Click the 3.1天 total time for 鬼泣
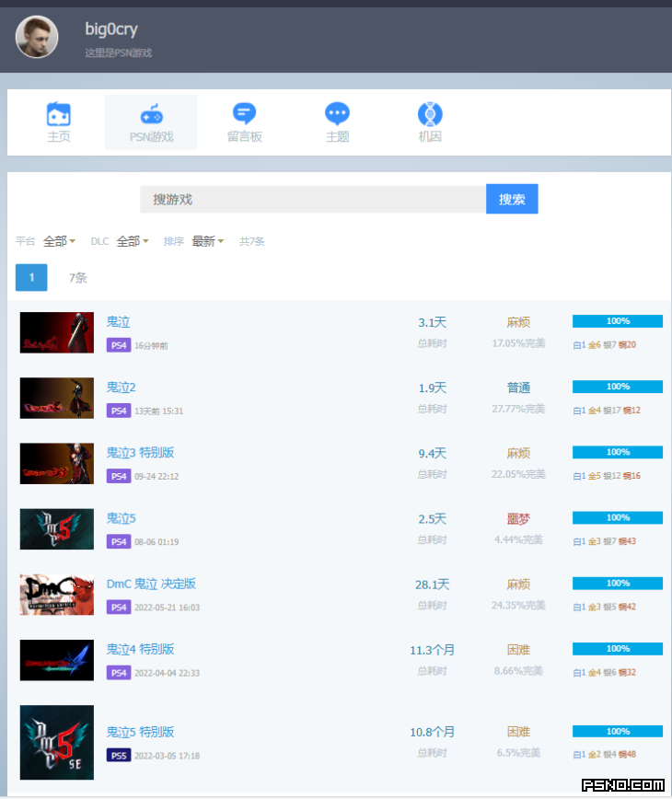The image size is (672, 799). 432,322
